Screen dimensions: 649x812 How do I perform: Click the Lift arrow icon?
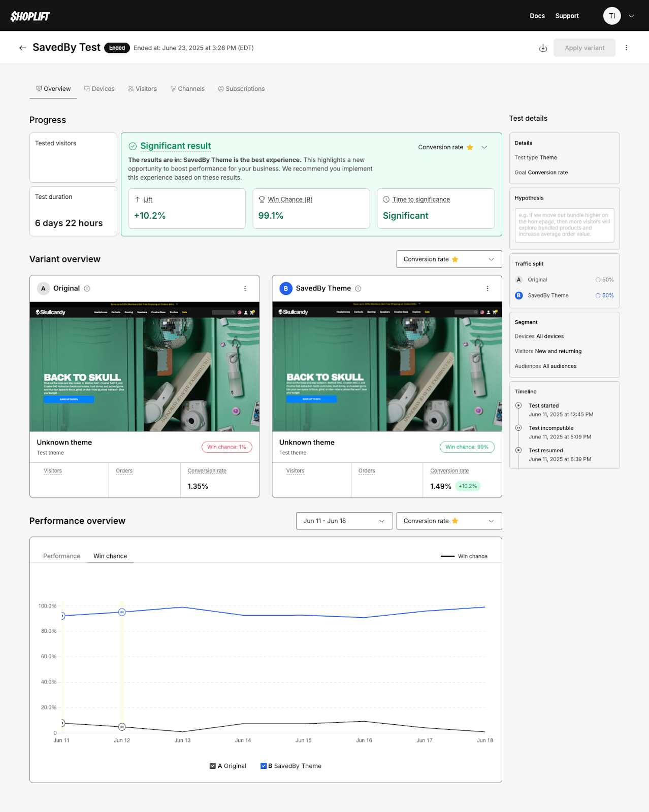pos(138,199)
